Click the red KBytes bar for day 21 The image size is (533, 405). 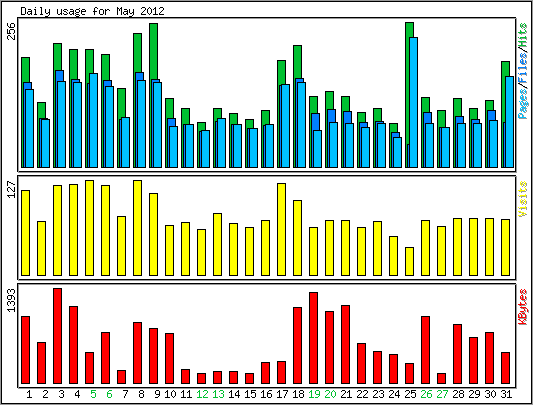(x=345, y=344)
